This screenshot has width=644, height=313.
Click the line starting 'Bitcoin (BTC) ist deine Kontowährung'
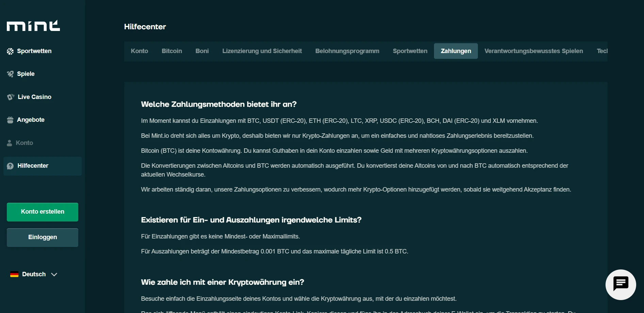coord(334,151)
